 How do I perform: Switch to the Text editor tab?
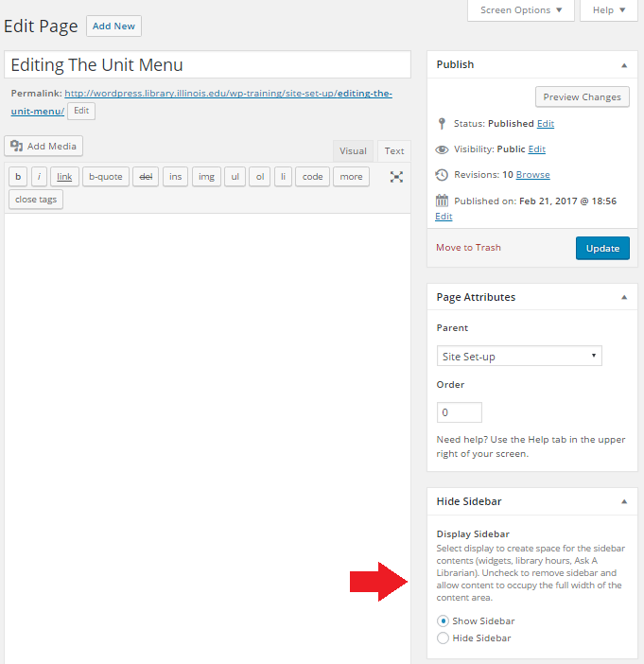tap(394, 151)
